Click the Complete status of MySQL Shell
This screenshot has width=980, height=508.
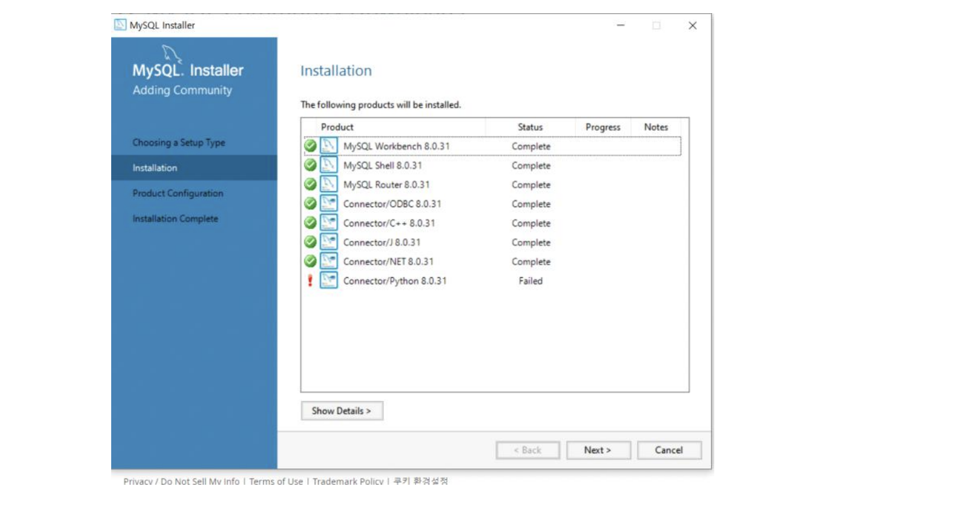(x=531, y=166)
